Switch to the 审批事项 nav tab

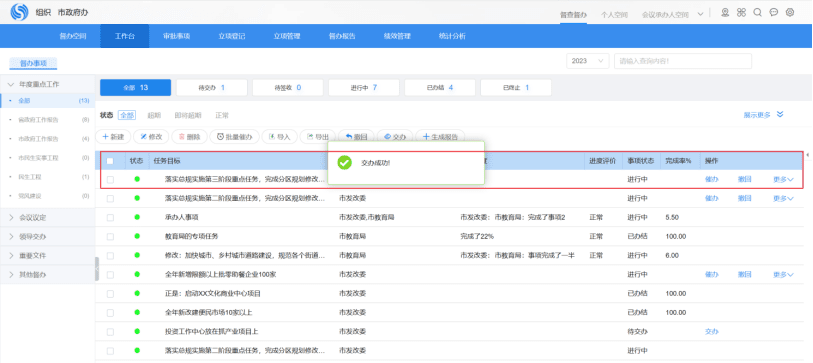click(x=176, y=36)
